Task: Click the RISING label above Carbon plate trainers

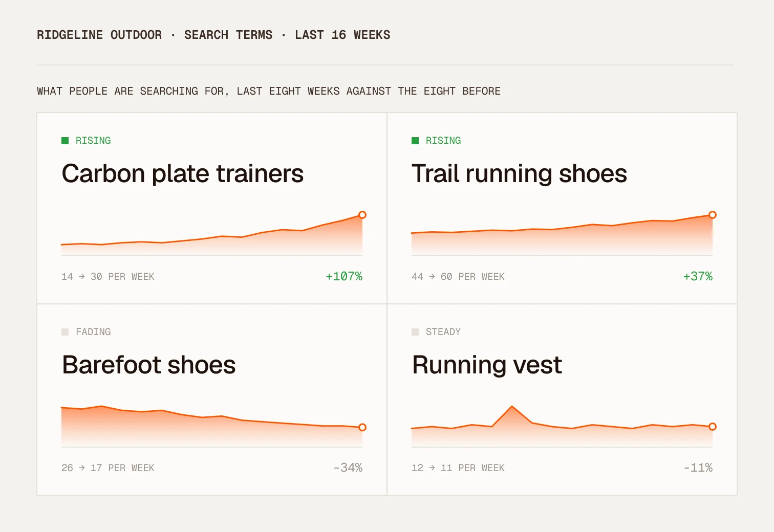Action: click(93, 141)
